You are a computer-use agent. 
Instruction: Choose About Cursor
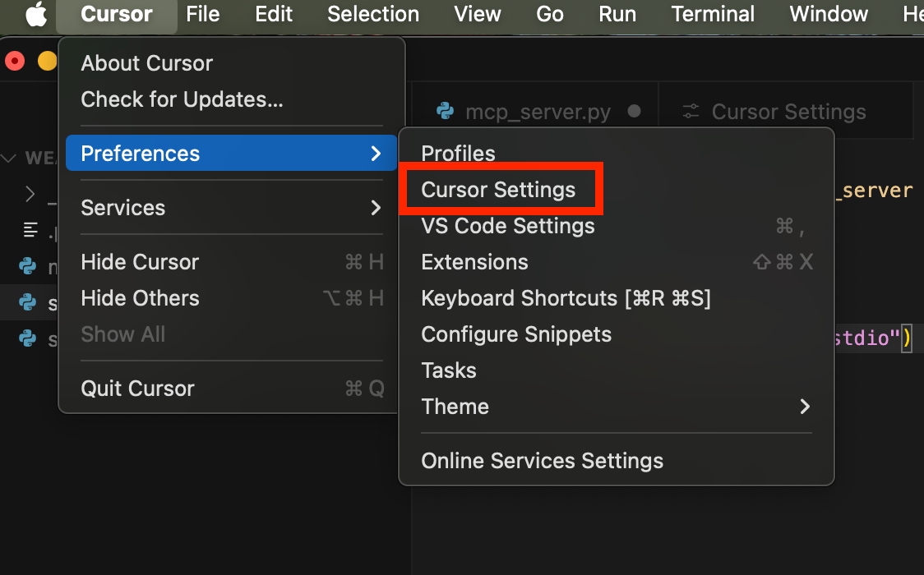[x=231, y=63]
